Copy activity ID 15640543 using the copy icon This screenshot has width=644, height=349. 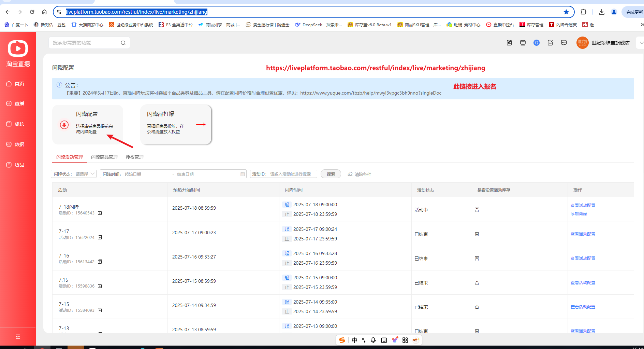click(x=100, y=213)
